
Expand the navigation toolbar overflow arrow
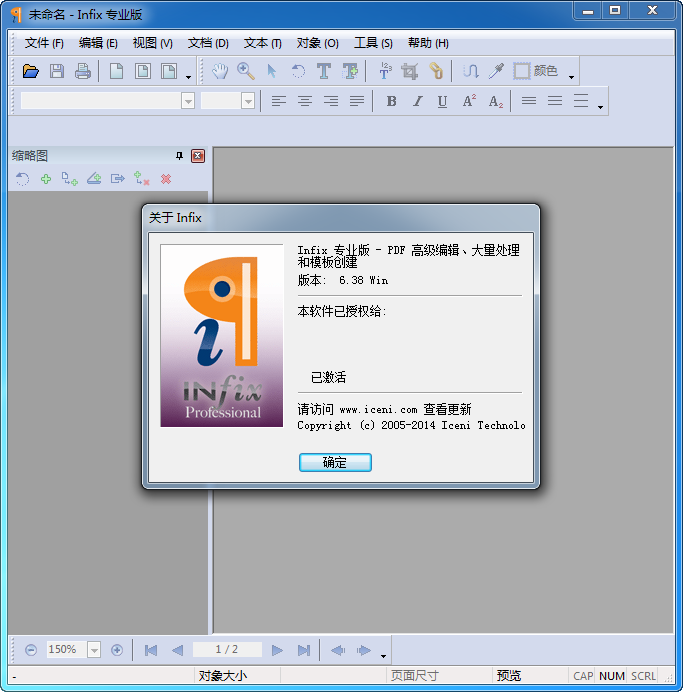point(383,656)
